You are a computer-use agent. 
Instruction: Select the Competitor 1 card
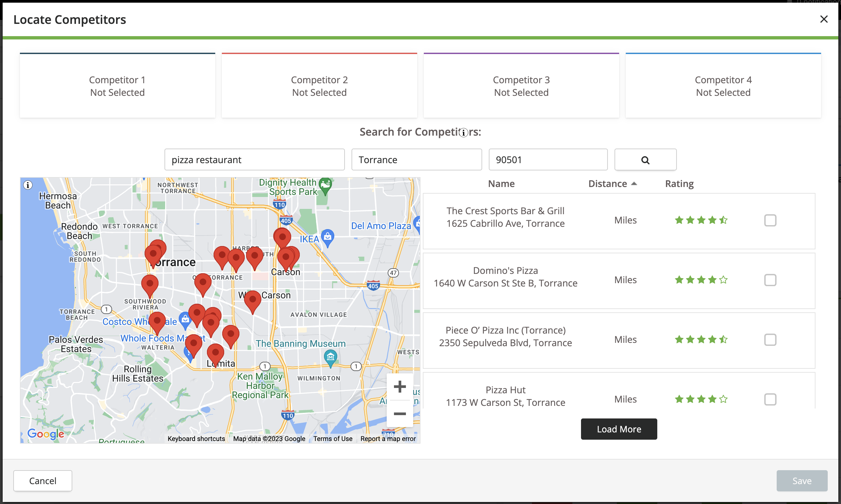[x=117, y=86]
